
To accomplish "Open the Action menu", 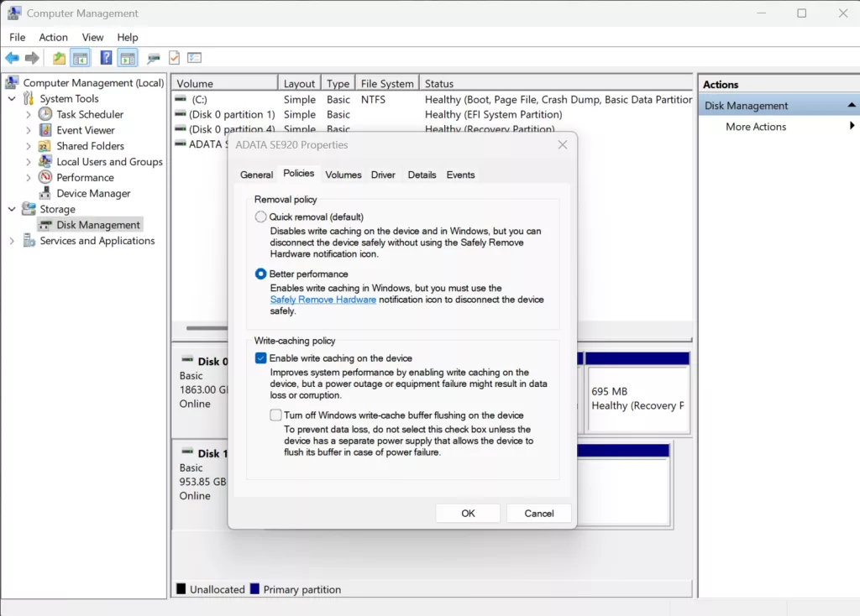I will [x=53, y=37].
